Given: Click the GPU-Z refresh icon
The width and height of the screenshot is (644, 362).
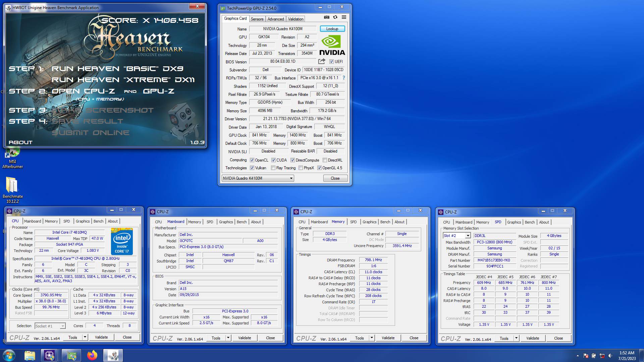Looking at the screenshot, I should (x=335, y=17).
